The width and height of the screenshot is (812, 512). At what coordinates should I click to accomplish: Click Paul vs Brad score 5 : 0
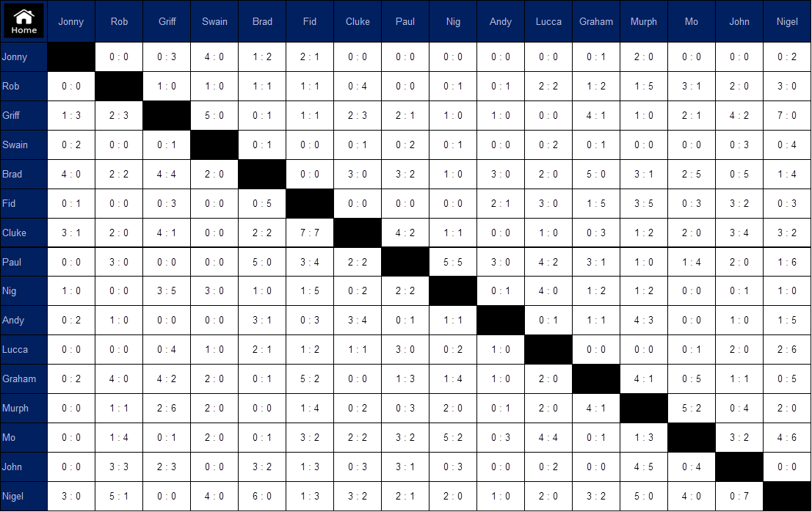262,262
